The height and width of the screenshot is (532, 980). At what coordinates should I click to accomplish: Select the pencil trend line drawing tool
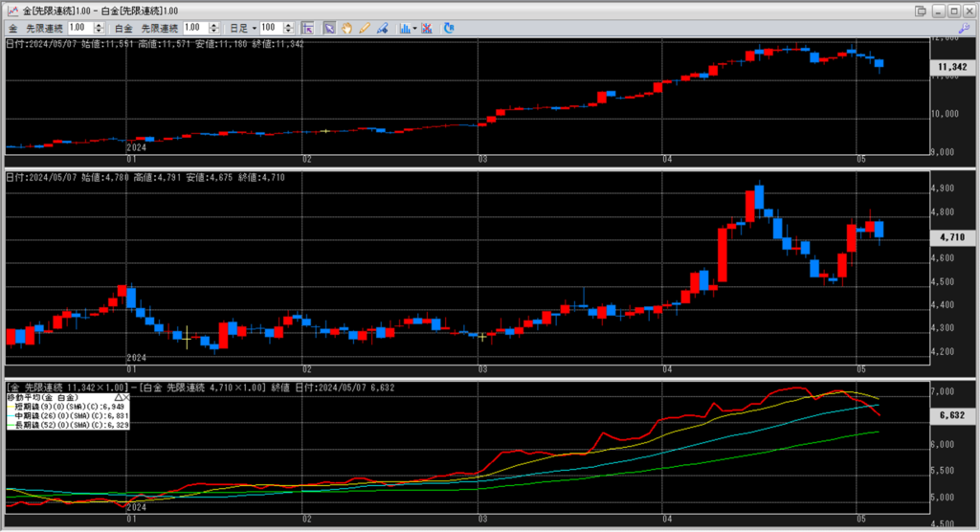[x=364, y=29]
